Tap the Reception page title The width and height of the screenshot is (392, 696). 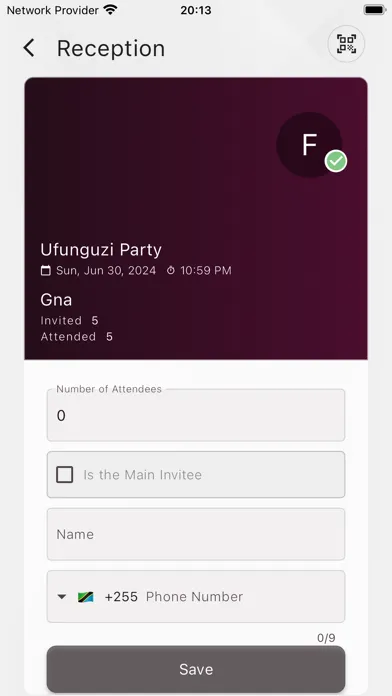pos(111,48)
